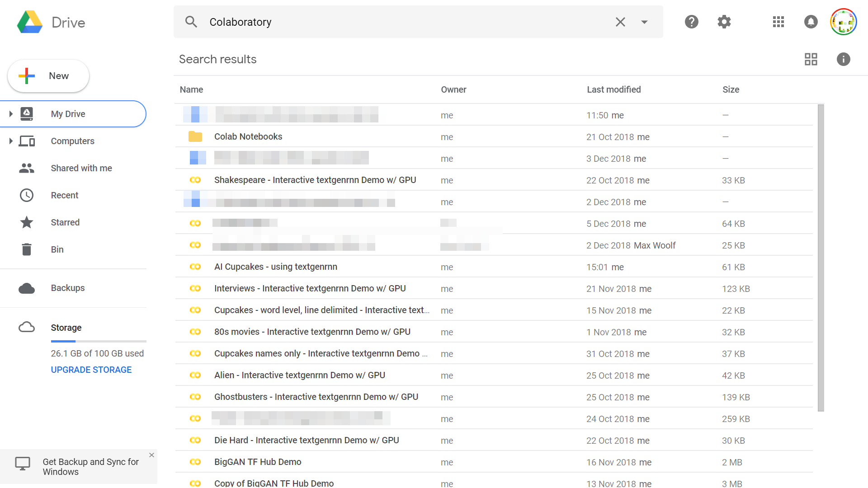Select Alien - Interactive textgenrnn Demo

tap(300, 375)
